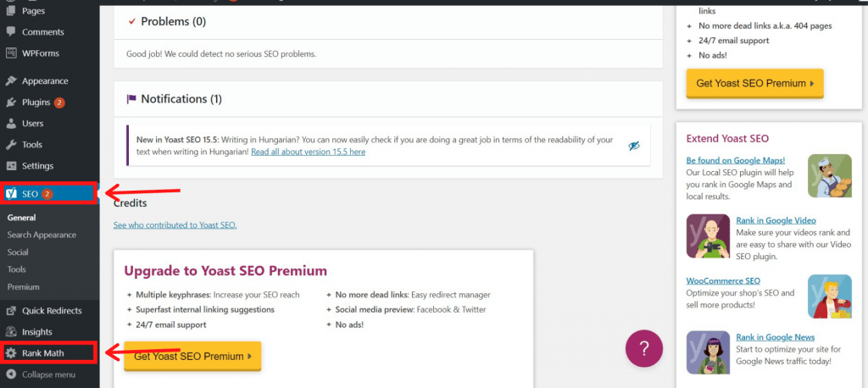Click the Insights icon
This screenshot has width=868, height=388.
pos(10,331)
